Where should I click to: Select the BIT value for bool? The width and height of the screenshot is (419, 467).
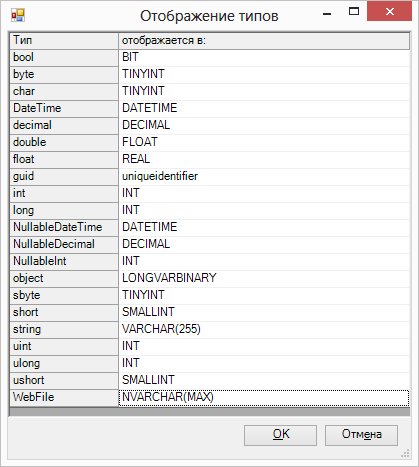point(264,57)
